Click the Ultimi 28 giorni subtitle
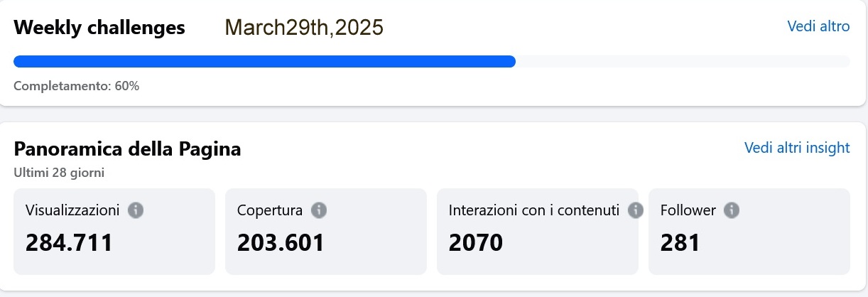Image resolution: width=868 pixels, height=297 pixels. click(x=60, y=172)
